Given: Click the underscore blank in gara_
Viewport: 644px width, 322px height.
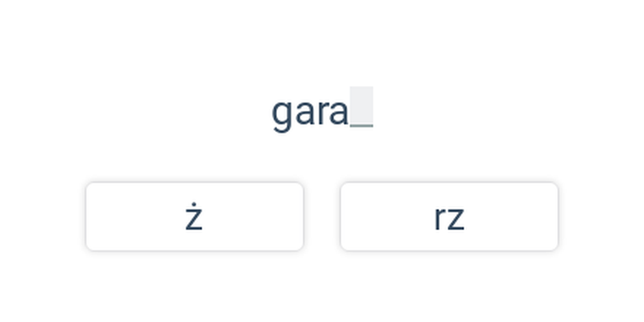Looking at the screenshot, I should (361, 107).
